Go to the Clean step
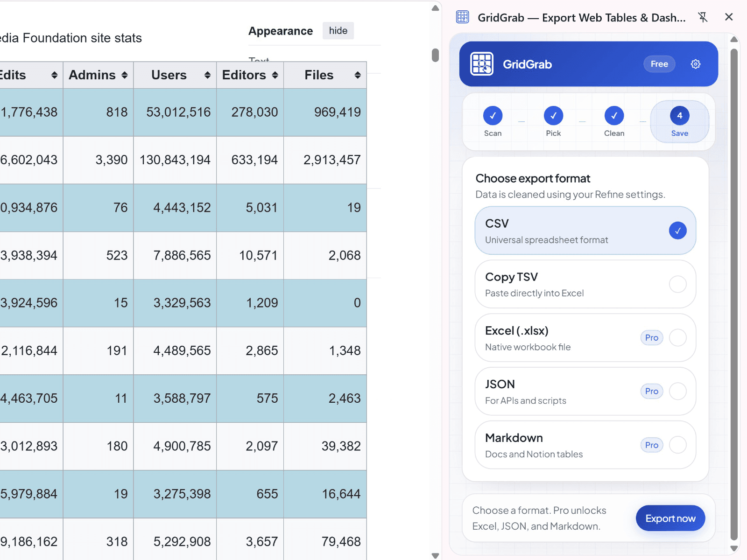Image resolution: width=747 pixels, height=560 pixels. [x=614, y=121]
